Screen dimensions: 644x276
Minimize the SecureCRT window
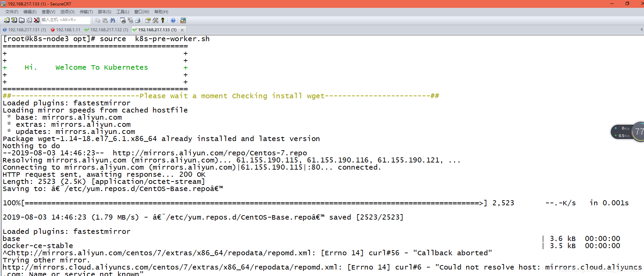click(612, 4)
